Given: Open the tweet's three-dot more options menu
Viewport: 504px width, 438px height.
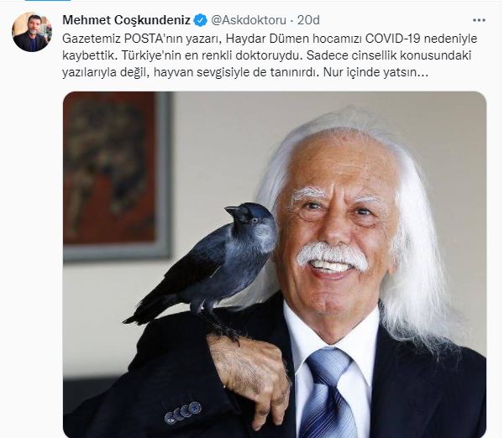Looking at the screenshot, I should pos(479,20).
